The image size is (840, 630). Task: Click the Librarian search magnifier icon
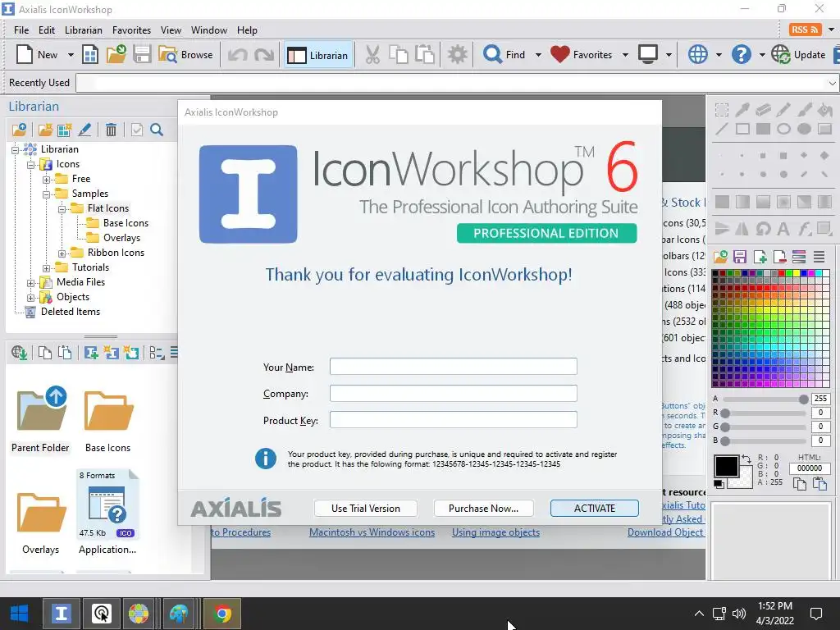click(157, 130)
